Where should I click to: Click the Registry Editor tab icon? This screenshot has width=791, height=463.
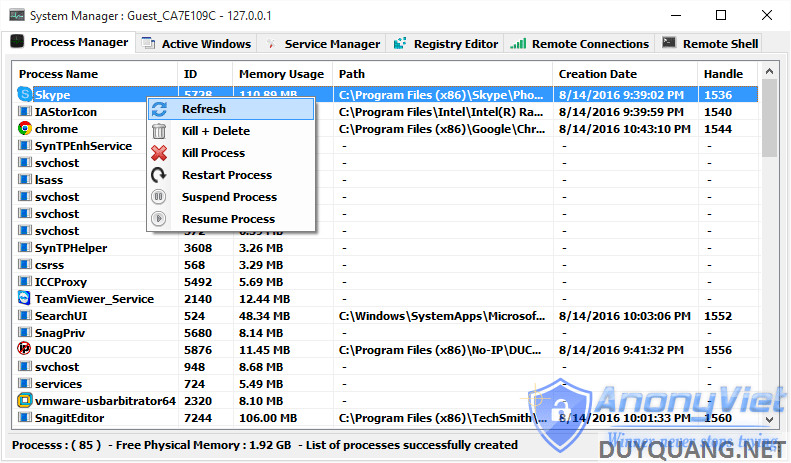coord(400,43)
